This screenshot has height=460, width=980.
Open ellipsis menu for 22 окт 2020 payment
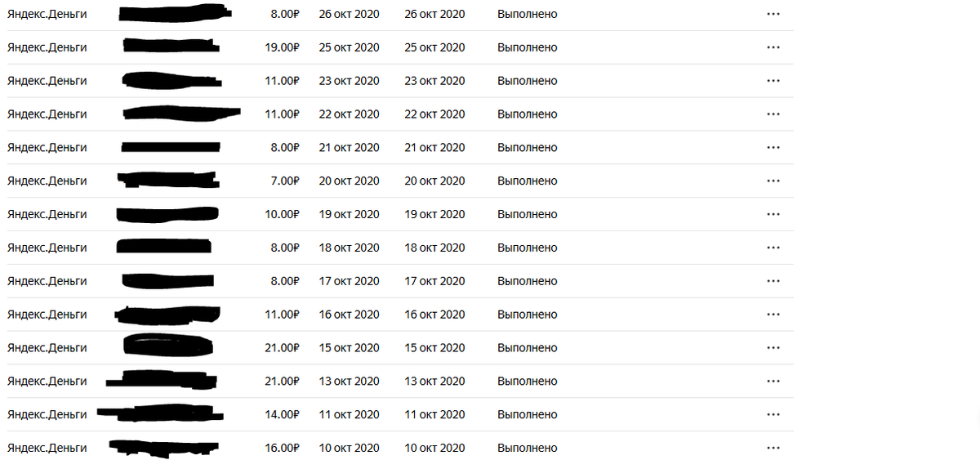(x=773, y=114)
